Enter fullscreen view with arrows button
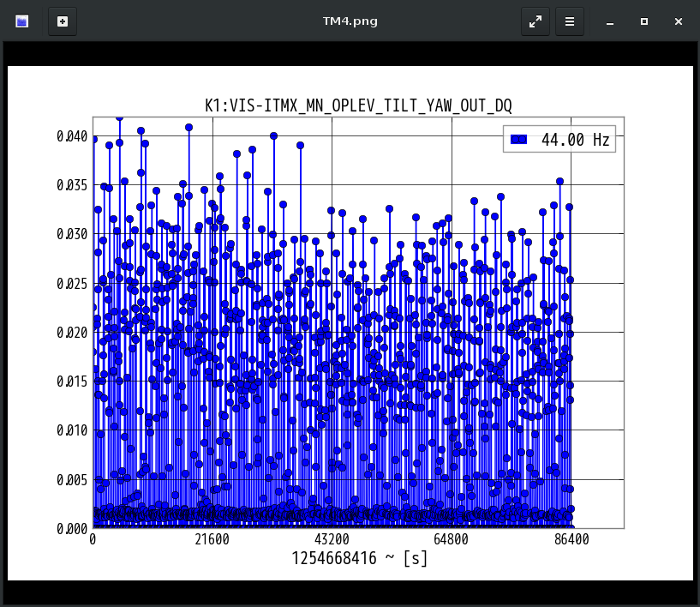The width and height of the screenshot is (700, 607). click(535, 21)
